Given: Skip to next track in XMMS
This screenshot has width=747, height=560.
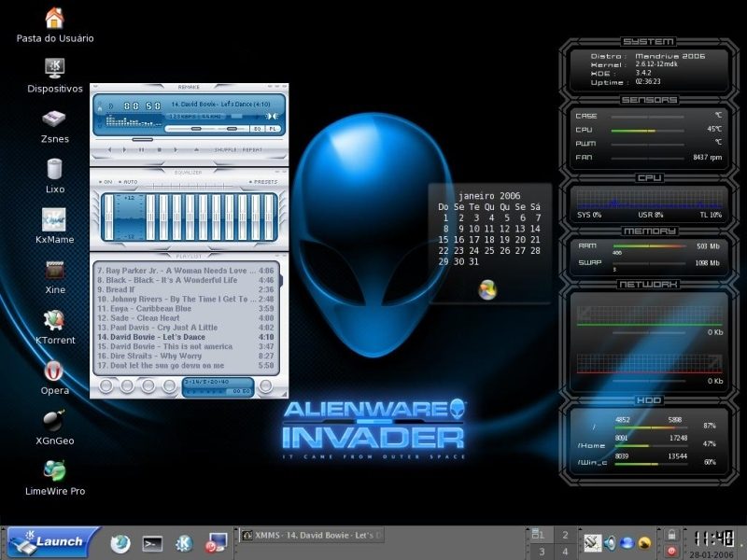Looking at the screenshot, I should tap(176, 150).
